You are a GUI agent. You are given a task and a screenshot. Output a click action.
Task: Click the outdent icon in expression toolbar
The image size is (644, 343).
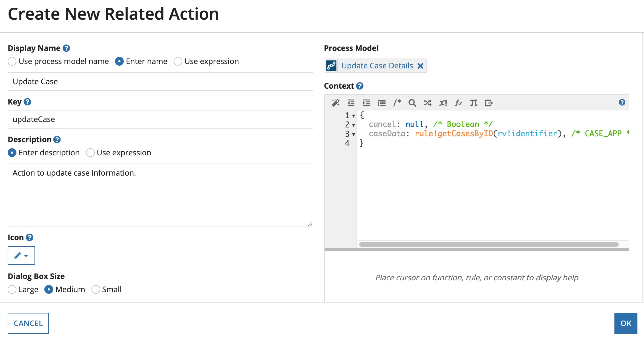pyautogui.click(x=351, y=103)
